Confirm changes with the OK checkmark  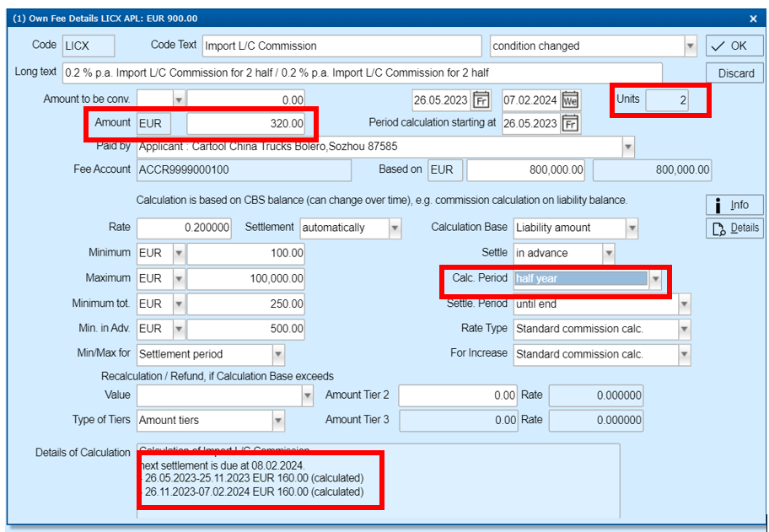(733, 45)
